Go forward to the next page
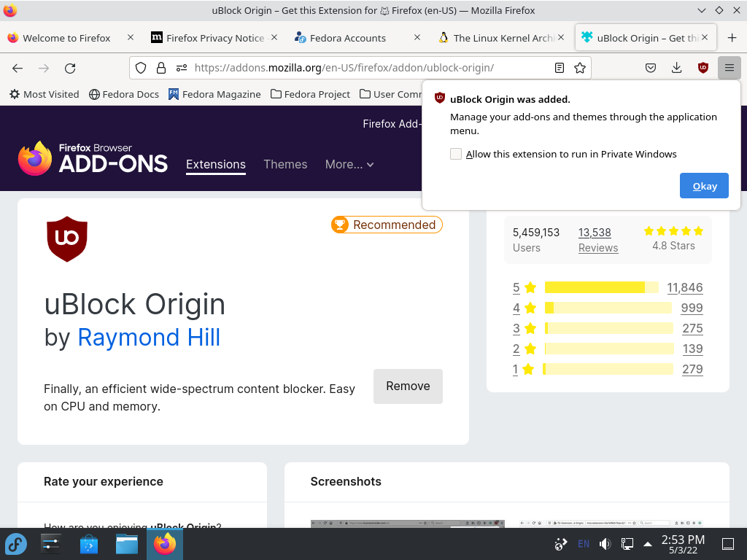Screen dimensions: 747x560 click(x=44, y=68)
